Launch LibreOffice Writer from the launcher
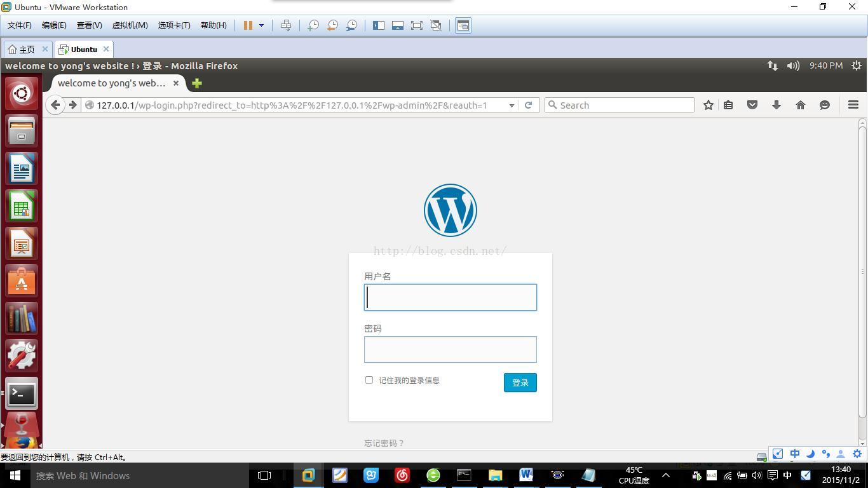868x488 pixels. (22, 168)
